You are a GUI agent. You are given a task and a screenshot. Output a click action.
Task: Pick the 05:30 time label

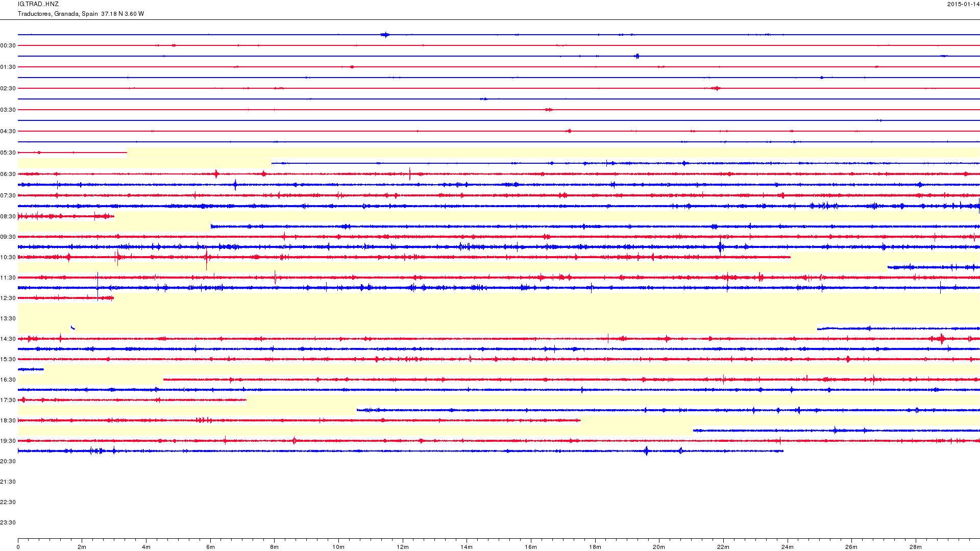point(8,153)
